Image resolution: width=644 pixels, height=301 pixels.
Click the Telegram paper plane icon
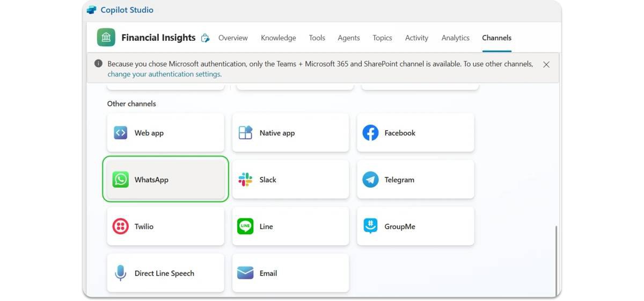pyautogui.click(x=370, y=180)
